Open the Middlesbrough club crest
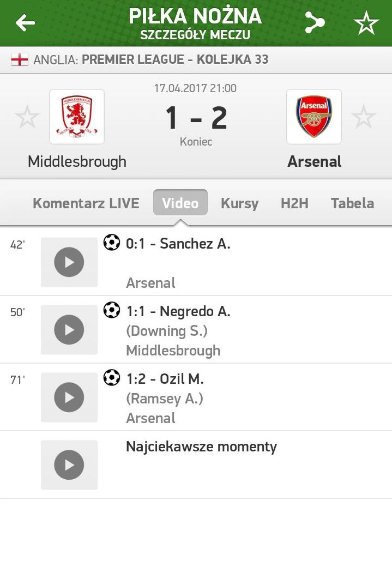The width and height of the screenshot is (392, 561). coord(77,117)
